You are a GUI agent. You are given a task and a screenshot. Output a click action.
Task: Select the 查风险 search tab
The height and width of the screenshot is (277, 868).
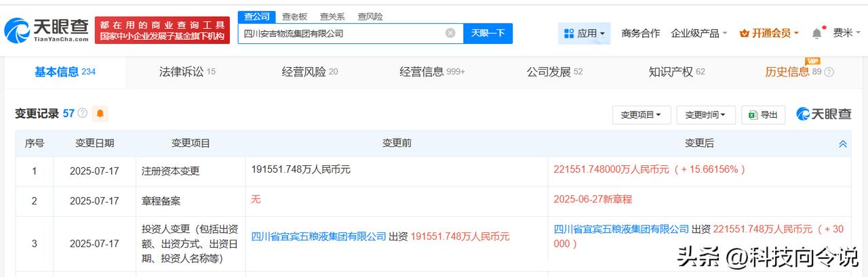click(x=370, y=16)
